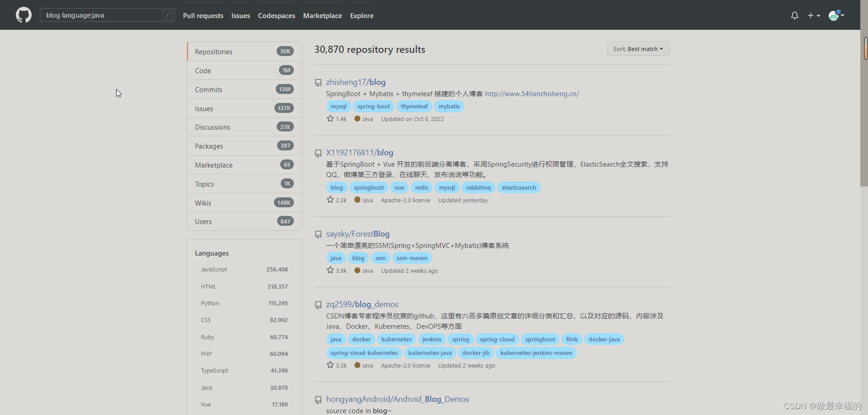Open the spring-cloud-kubernetes topic tag
Image resolution: width=868 pixels, height=415 pixels.
[x=364, y=353]
